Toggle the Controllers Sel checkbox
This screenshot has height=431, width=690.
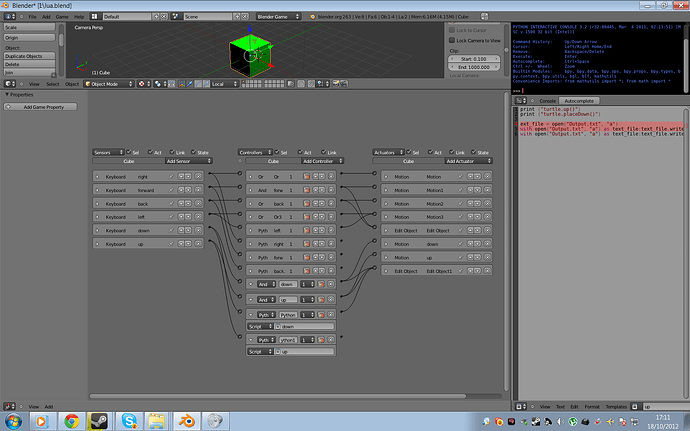coord(277,152)
